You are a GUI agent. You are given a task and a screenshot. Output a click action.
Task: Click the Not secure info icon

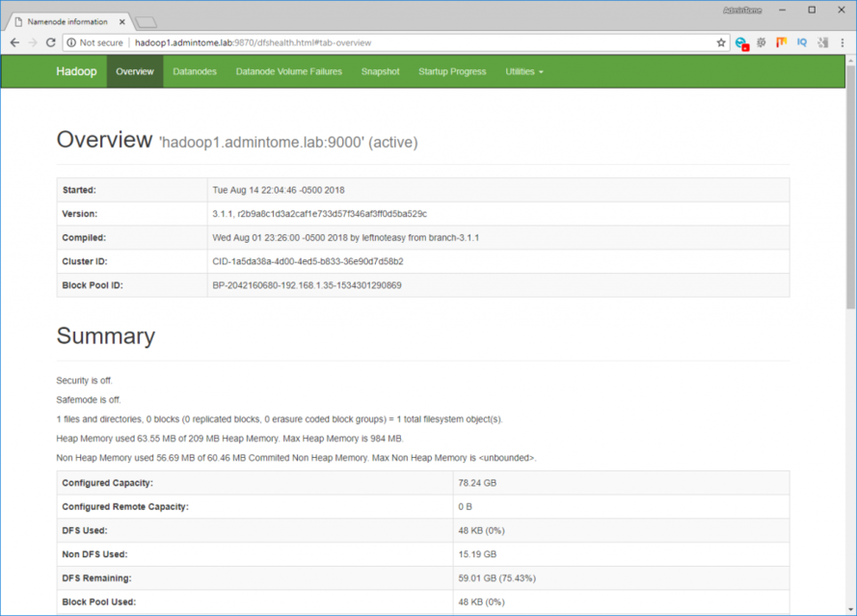pyautogui.click(x=71, y=42)
